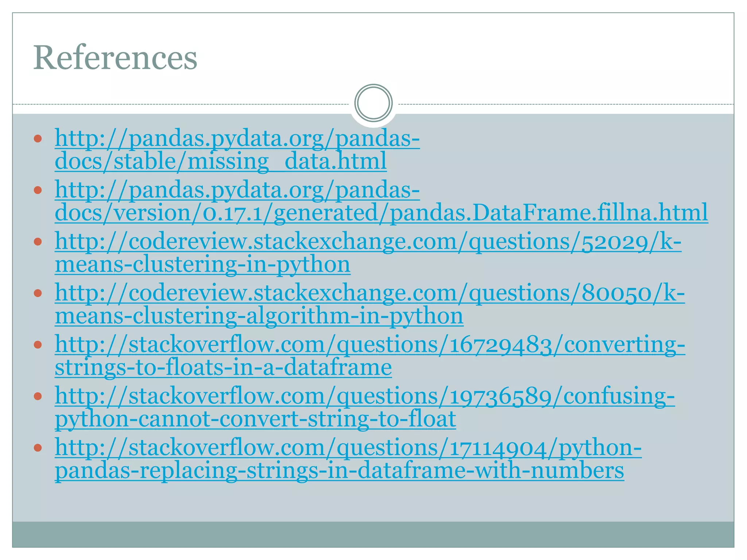Viewport: 747px width, 560px height.
Task: Click the References slide title
Action: point(115,58)
